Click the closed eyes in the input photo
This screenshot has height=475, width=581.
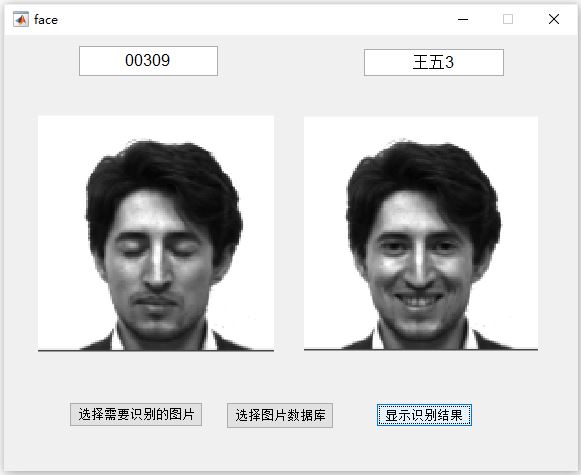[x=158, y=252]
